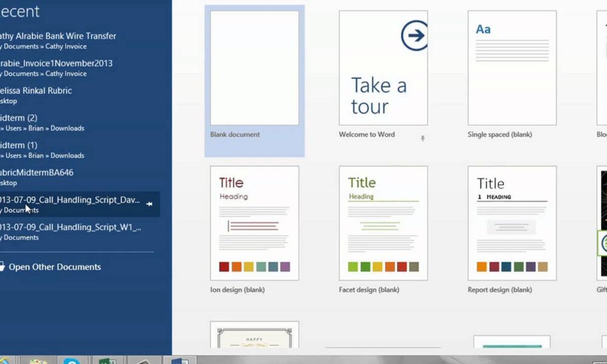The width and height of the screenshot is (607, 364).
Task: Pin the Call_Handling_Script_Dav document to the list
Action: tap(149, 204)
